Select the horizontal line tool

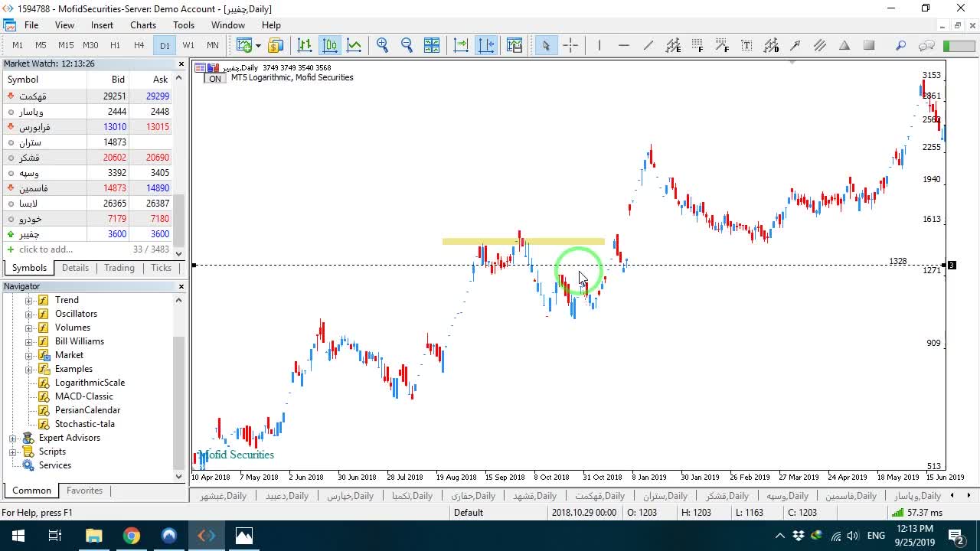624,45
